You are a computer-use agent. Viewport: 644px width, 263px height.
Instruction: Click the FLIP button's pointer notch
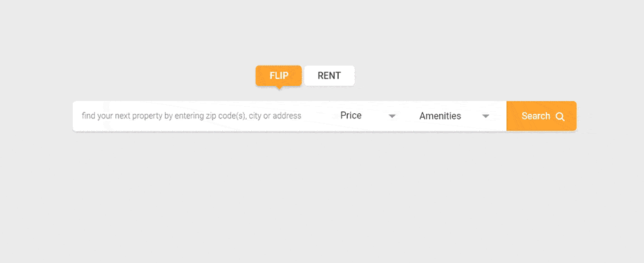[x=279, y=87]
